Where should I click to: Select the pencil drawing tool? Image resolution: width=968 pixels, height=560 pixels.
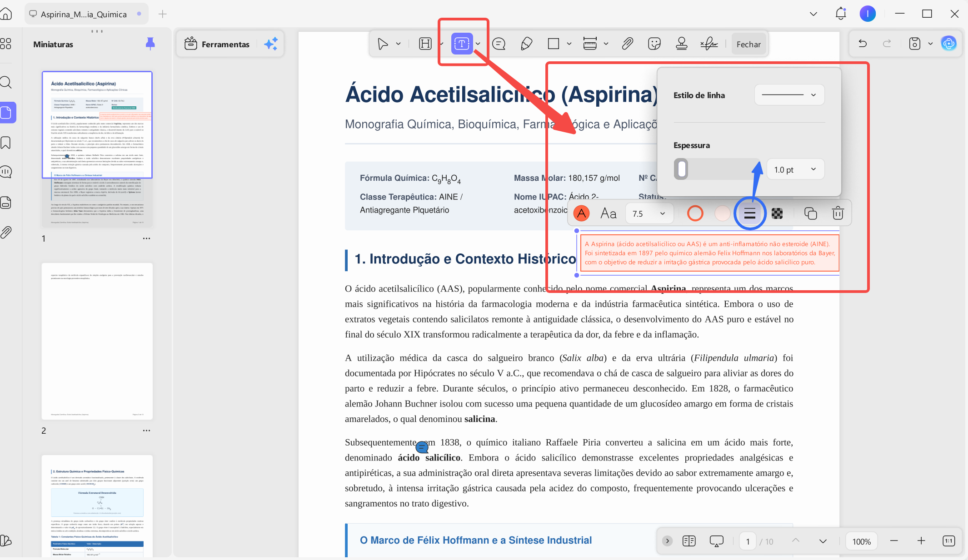[526, 44]
